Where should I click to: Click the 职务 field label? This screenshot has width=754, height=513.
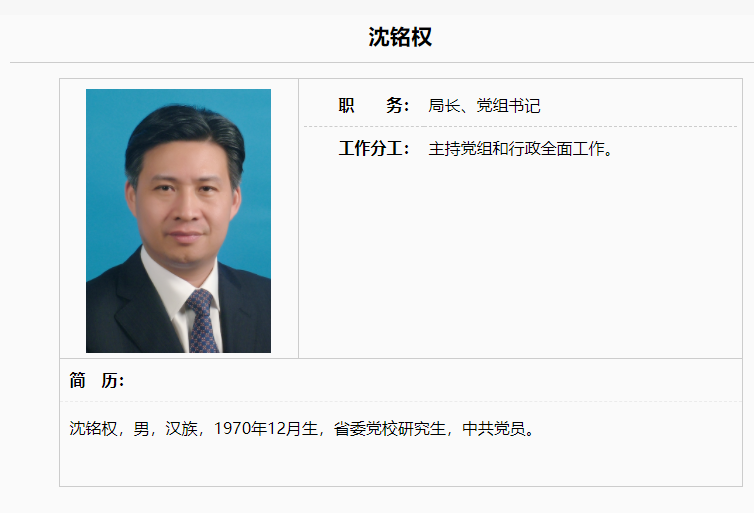coord(374,105)
